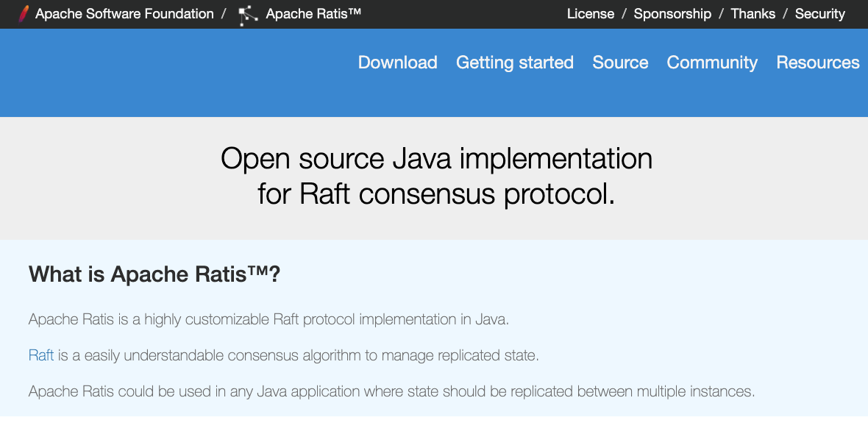Open the Security link
This screenshot has height=434, width=868.
[820, 14]
